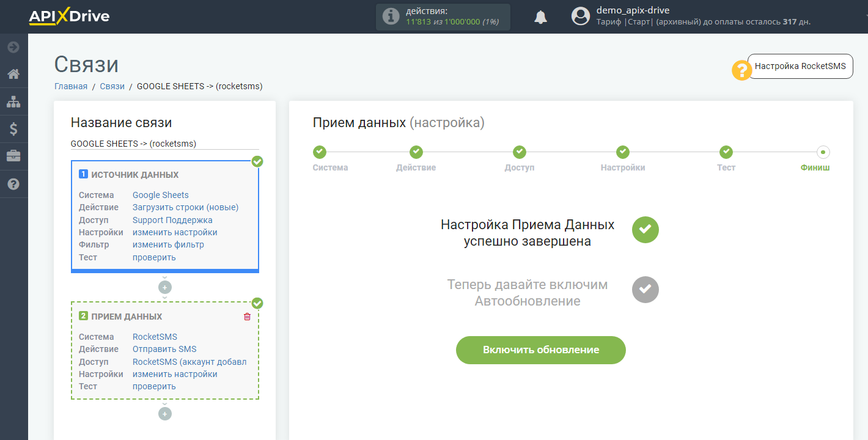The image size is (868, 440).
Task: Click the ИСТОЧНИК ДАННЫХ block header
Action: [x=129, y=174]
